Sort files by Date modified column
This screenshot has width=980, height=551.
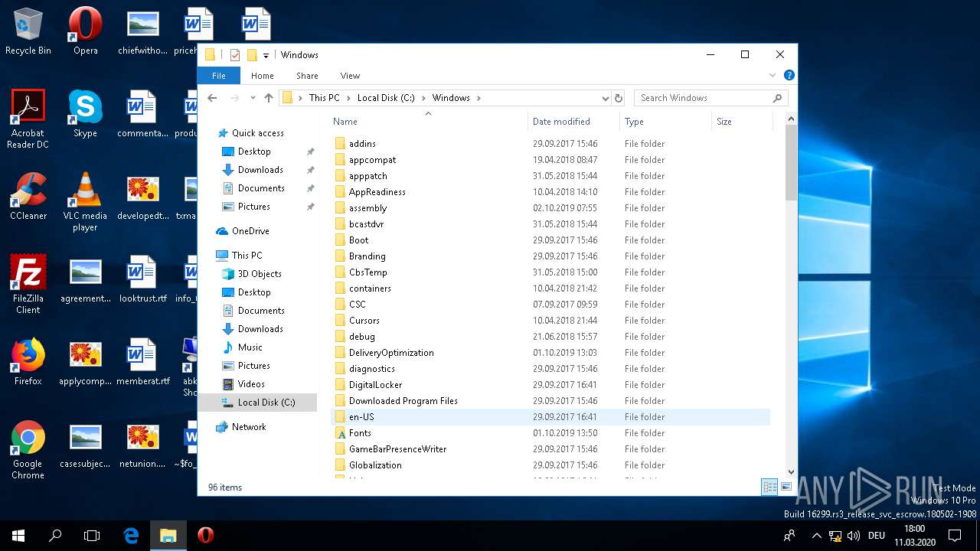pos(573,122)
